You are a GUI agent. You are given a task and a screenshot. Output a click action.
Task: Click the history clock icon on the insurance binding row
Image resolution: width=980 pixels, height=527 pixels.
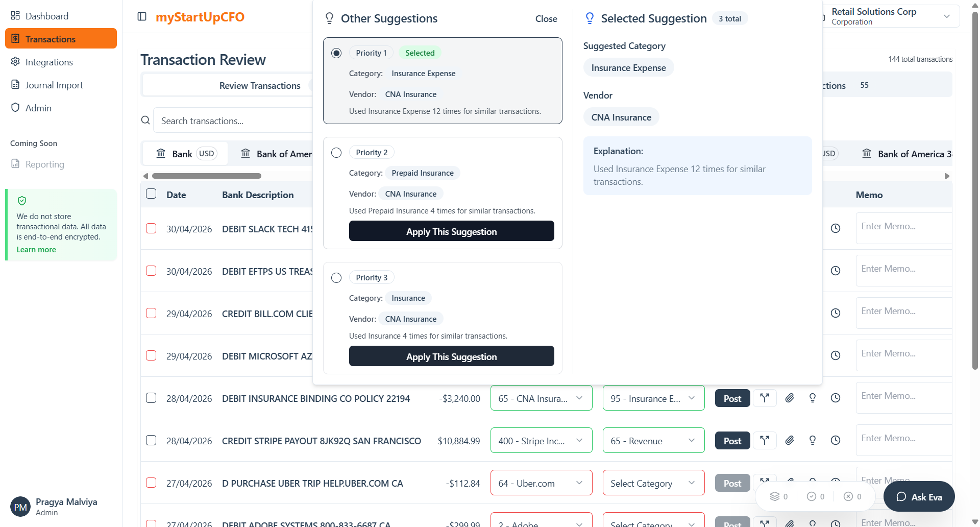(835, 398)
